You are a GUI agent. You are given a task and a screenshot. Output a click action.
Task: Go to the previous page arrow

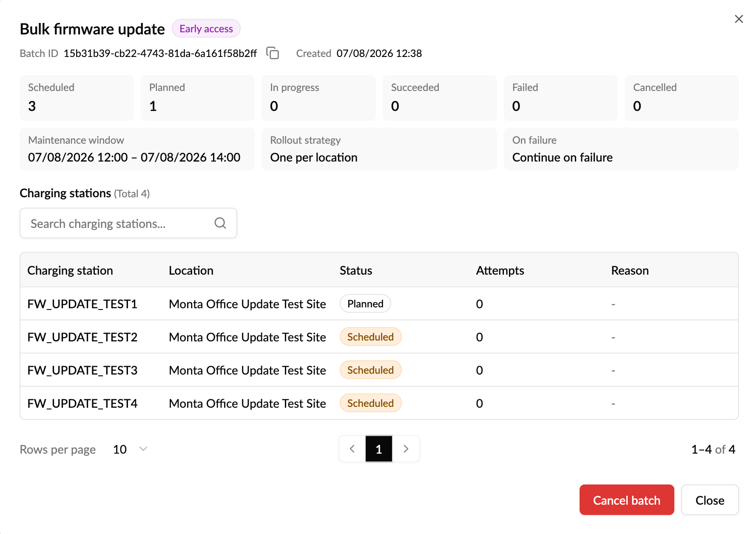352,449
